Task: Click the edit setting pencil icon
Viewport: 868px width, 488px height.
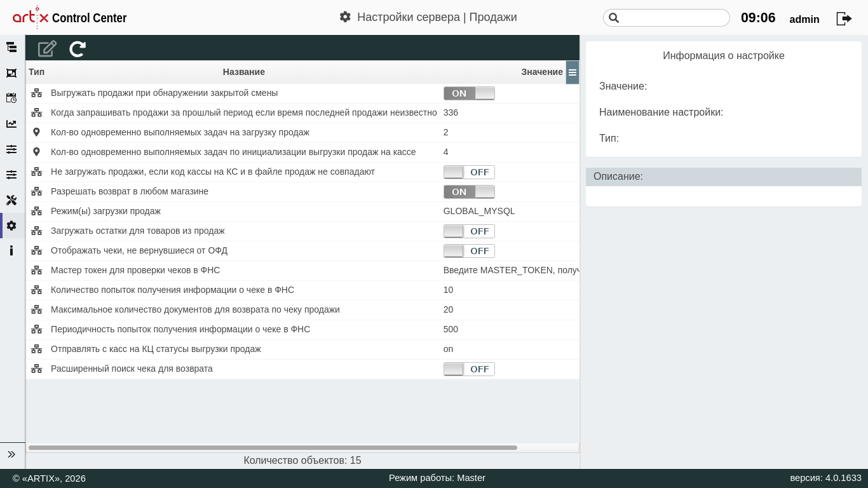Action: [47, 49]
